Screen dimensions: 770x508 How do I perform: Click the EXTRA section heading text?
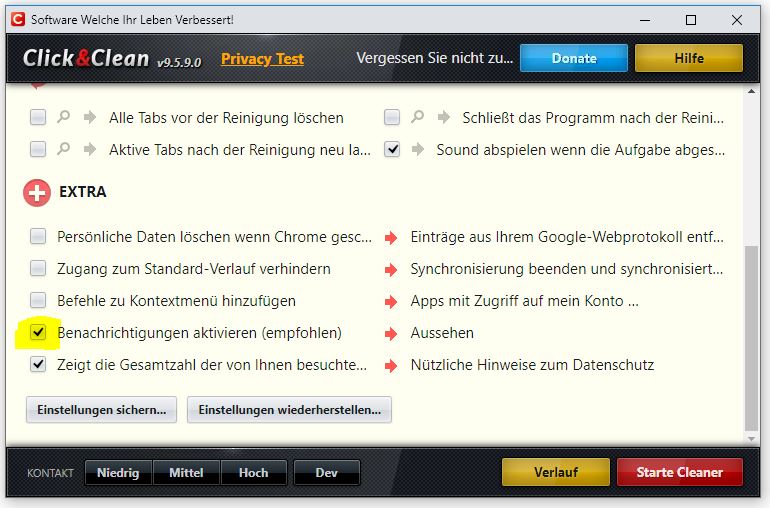pyautogui.click(x=82, y=192)
